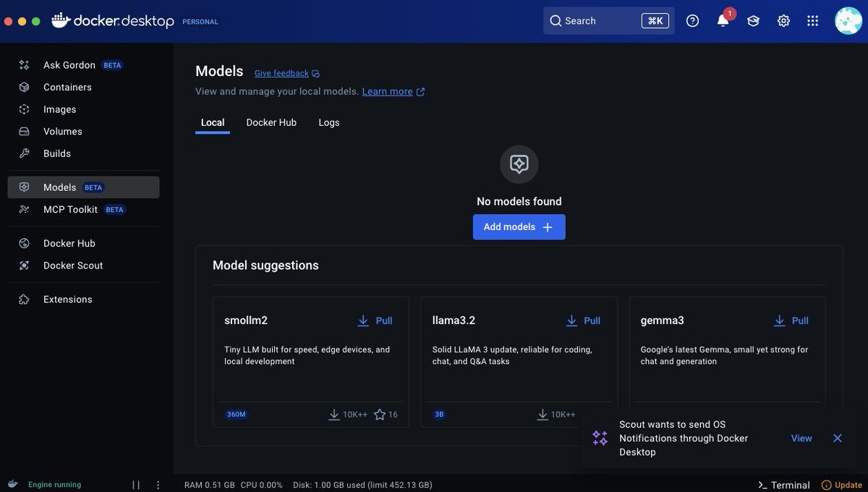Switch to the Docker Hub tab
Viewport: 868px width, 492px height.
point(271,123)
